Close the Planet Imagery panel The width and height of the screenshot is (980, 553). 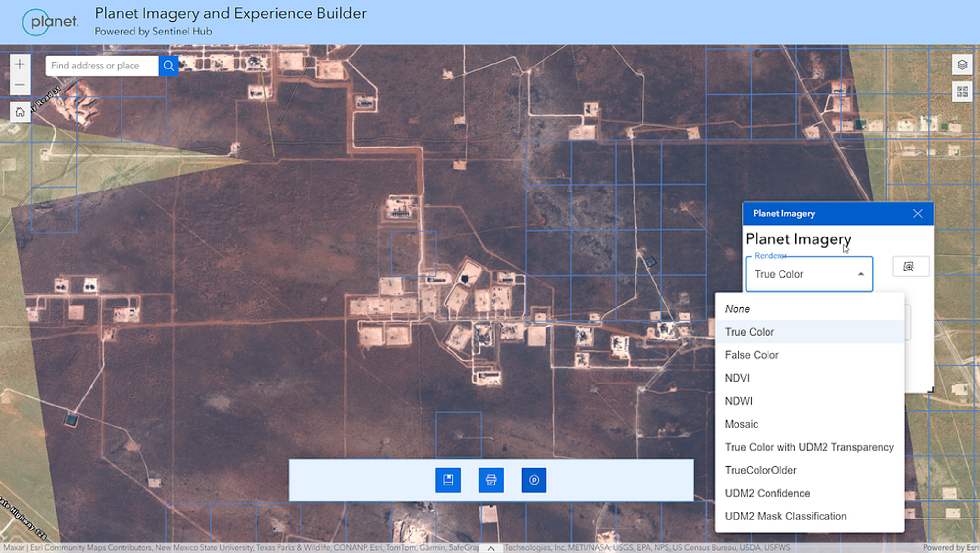tap(917, 214)
